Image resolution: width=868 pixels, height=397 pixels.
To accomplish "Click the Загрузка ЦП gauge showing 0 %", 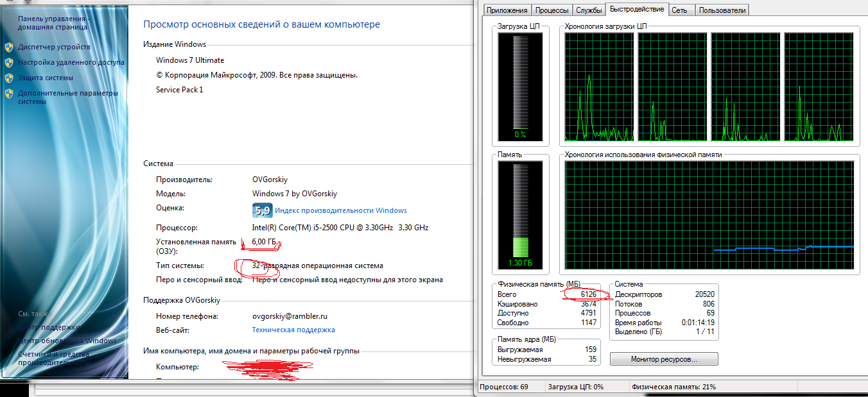I will click(x=520, y=87).
